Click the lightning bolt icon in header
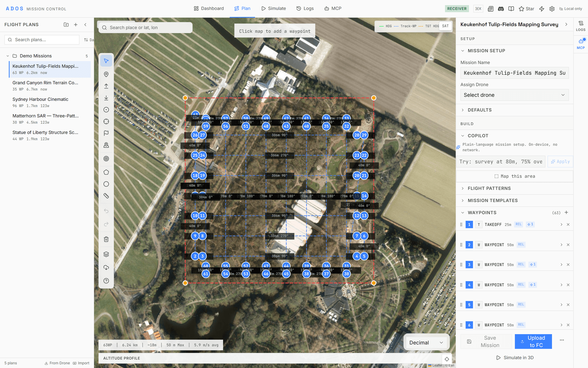This screenshot has height=368, width=588. pos(542,8)
